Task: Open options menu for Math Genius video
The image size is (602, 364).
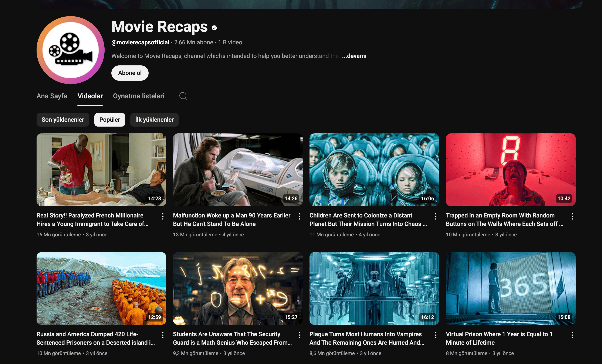Action: point(299,335)
